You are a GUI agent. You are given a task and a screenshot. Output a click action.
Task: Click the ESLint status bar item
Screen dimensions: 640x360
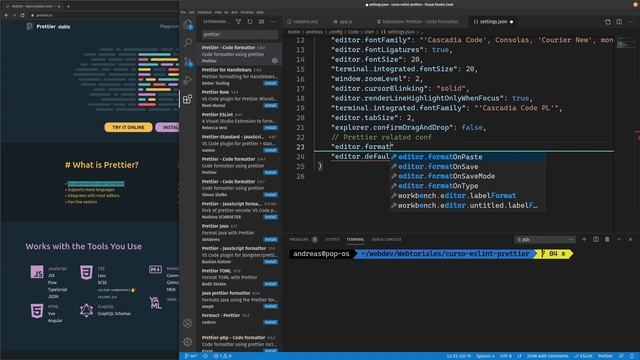583,356
